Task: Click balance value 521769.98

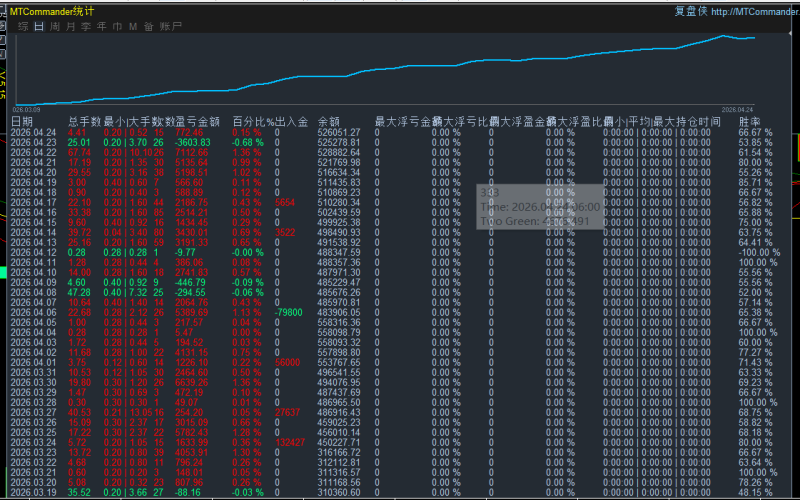Action: tap(339, 163)
